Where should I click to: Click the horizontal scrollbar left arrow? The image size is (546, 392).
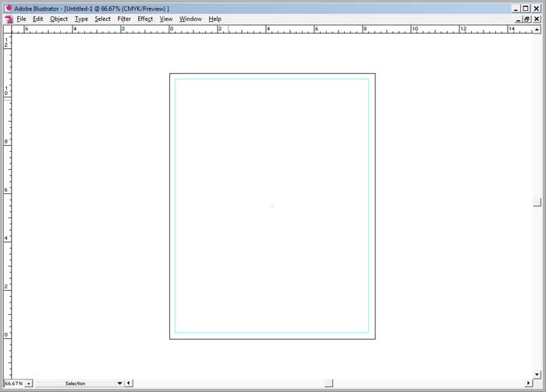pyautogui.click(x=129, y=383)
